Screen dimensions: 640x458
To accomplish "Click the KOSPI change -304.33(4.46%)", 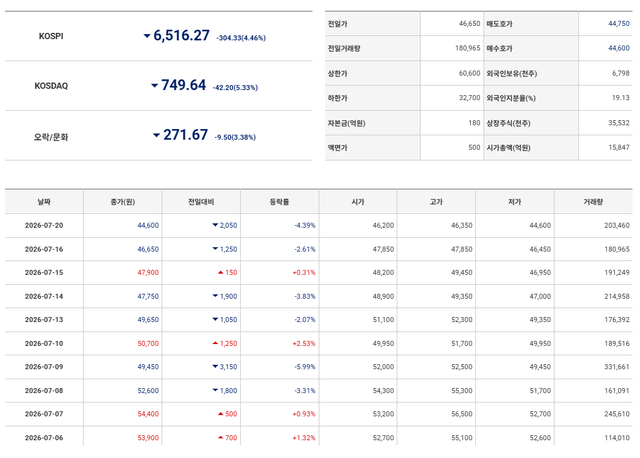I will pyautogui.click(x=241, y=38).
